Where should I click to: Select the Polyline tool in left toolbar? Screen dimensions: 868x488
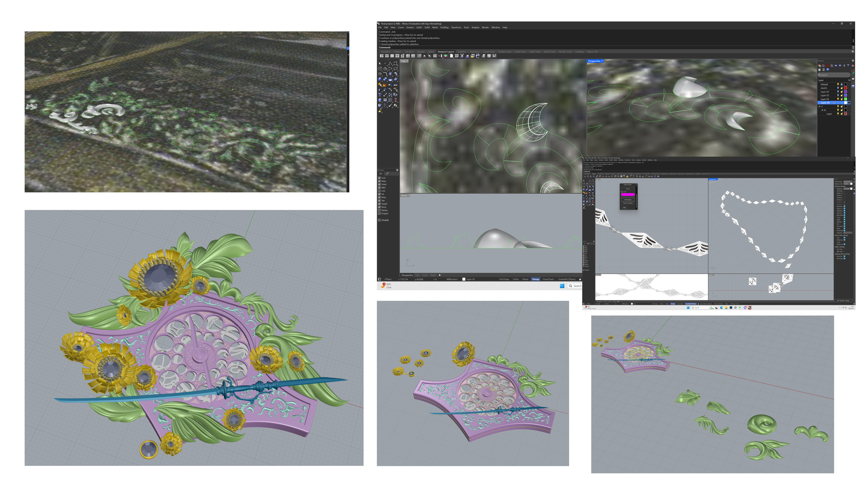coord(390,64)
